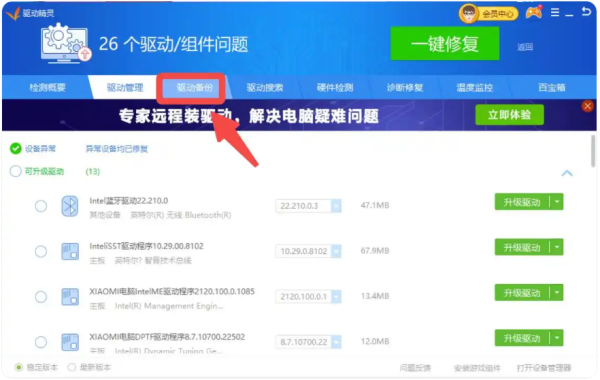Click the 打开设备管理器 link
This screenshot has width=600, height=380.
point(544,368)
